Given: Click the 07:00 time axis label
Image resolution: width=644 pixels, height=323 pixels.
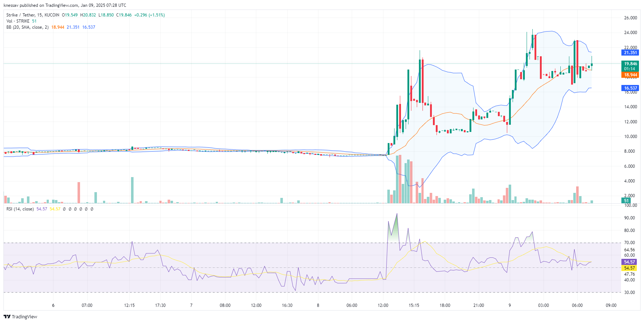Looking at the screenshot, I should click(x=87, y=305).
